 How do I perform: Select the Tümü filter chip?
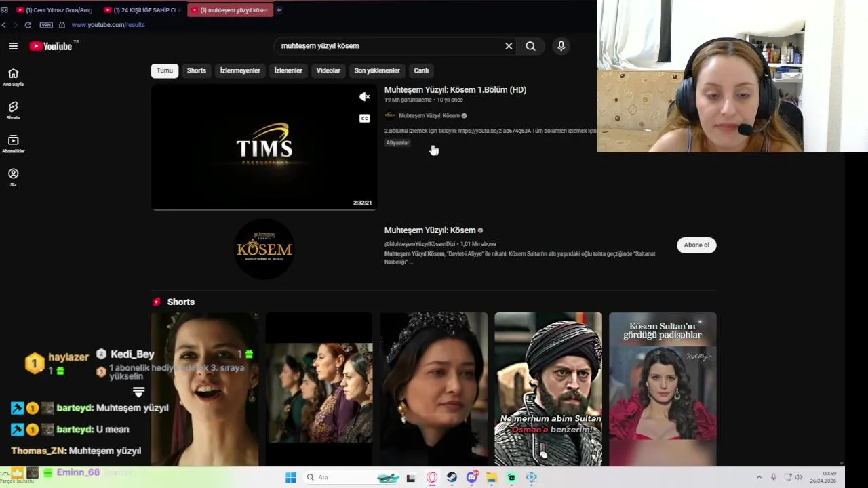point(165,70)
